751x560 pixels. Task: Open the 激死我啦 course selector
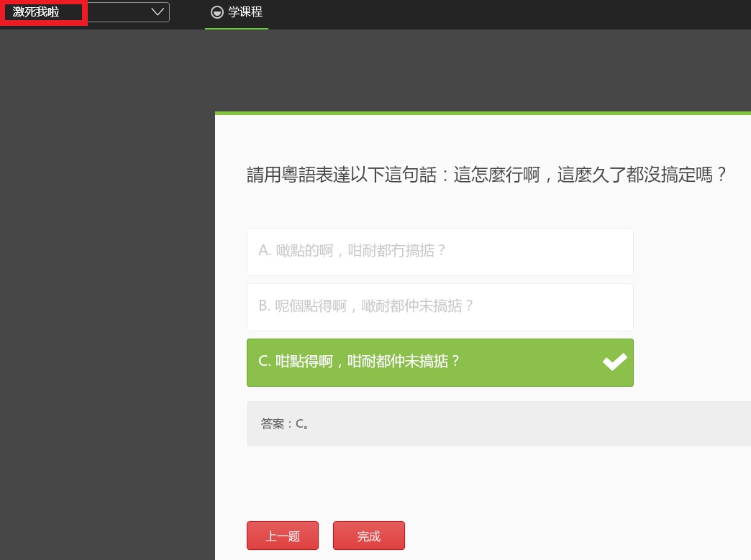(36, 12)
